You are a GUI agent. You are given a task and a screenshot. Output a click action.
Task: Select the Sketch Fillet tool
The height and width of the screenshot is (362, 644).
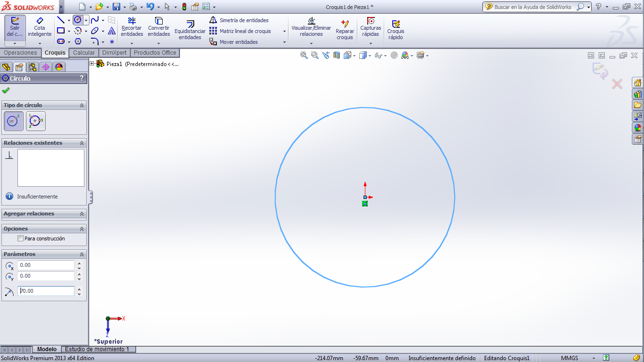95,41
